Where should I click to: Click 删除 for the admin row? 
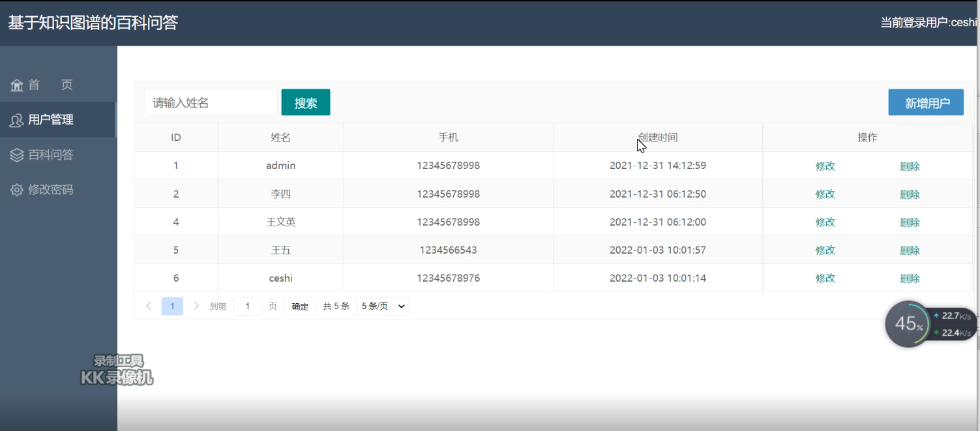[910, 166]
